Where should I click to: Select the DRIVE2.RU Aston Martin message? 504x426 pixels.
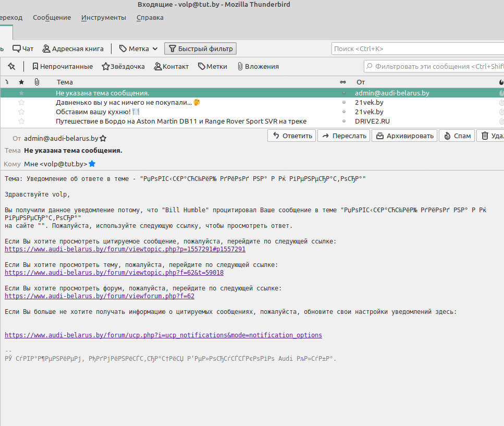click(181, 121)
